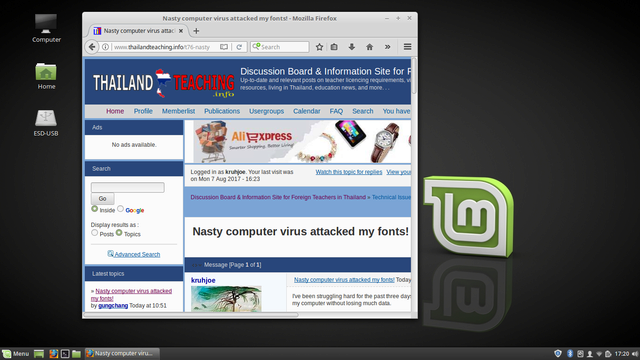The height and width of the screenshot is (360, 640).
Task: Reload the page with the refresh icon
Action: [239, 47]
